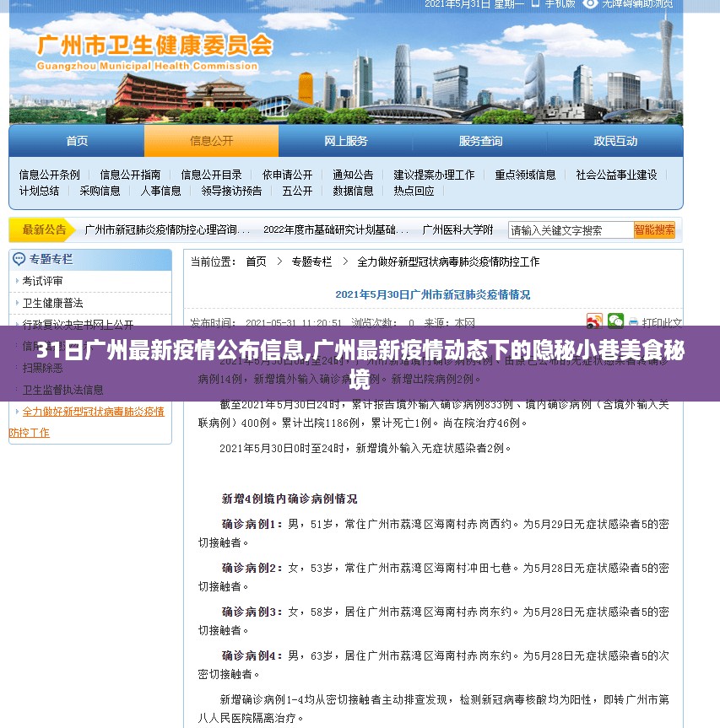Go to the 政民互动 navigation tab

tap(615, 141)
